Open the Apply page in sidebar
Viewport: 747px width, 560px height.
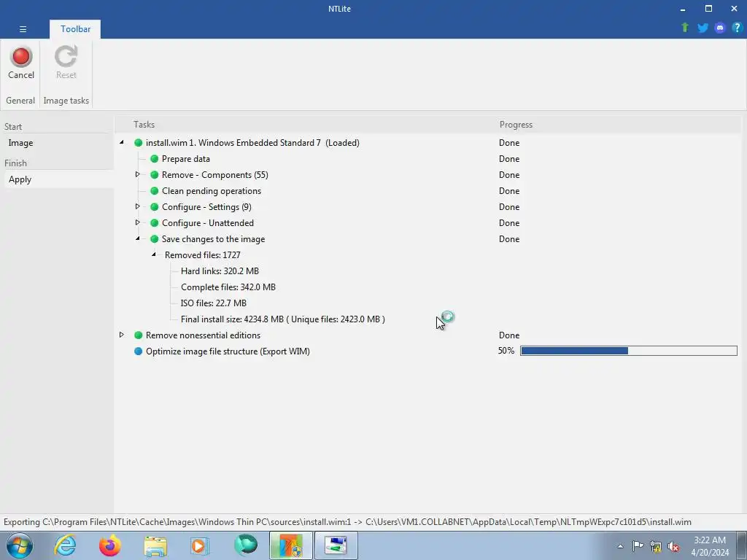(x=58, y=179)
